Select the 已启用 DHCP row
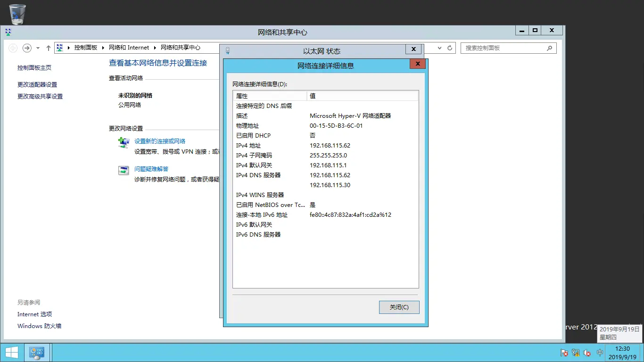The height and width of the screenshot is (362, 644). coord(326,136)
